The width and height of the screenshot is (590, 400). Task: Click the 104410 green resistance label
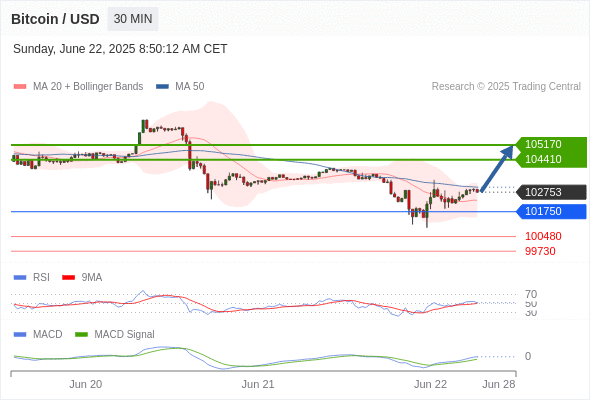pyautogui.click(x=552, y=159)
